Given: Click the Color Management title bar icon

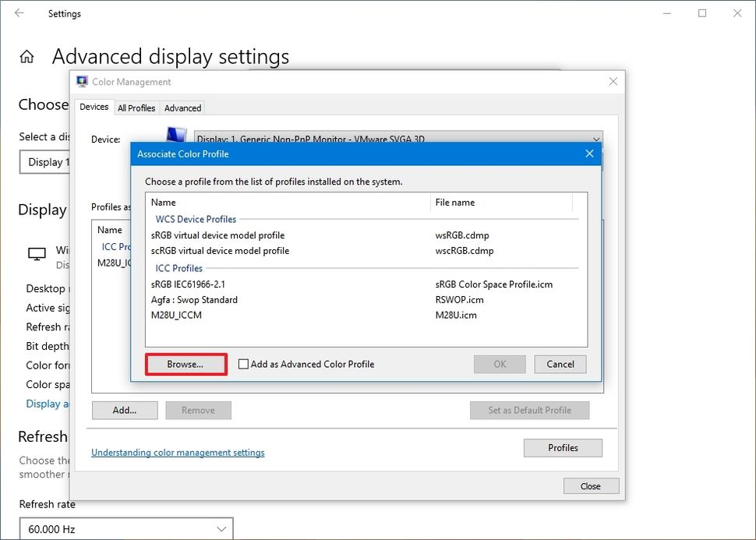Looking at the screenshot, I should tap(83, 82).
